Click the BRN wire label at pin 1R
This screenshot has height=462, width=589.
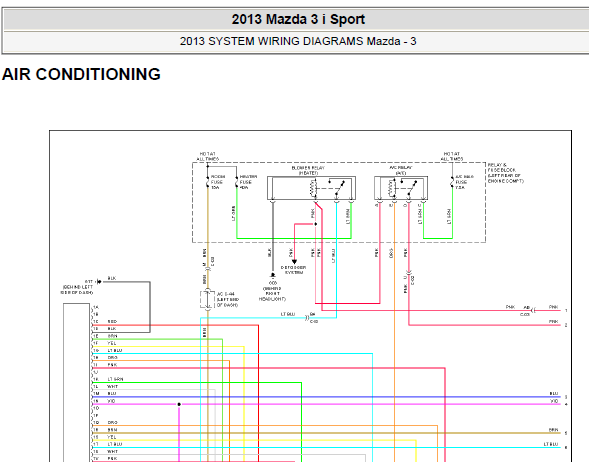pyautogui.click(x=112, y=430)
